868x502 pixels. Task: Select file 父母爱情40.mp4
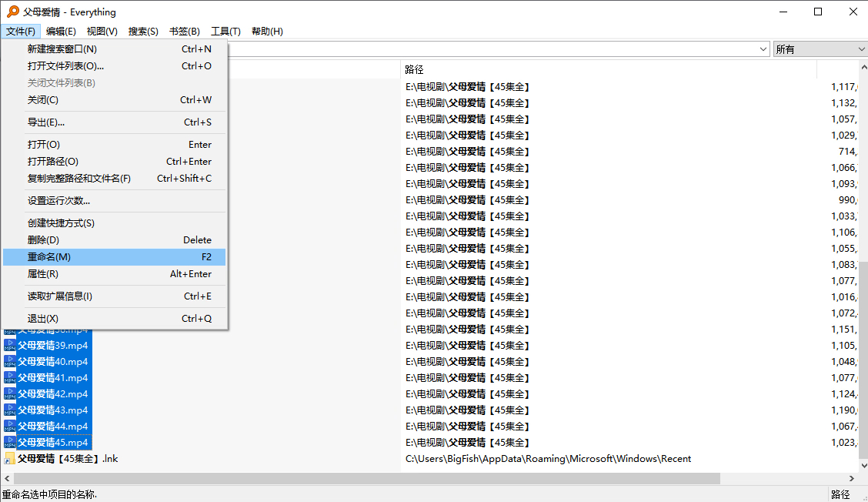click(52, 361)
